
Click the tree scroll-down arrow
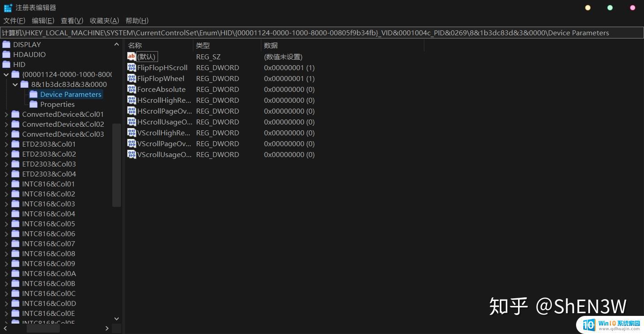pos(116,319)
